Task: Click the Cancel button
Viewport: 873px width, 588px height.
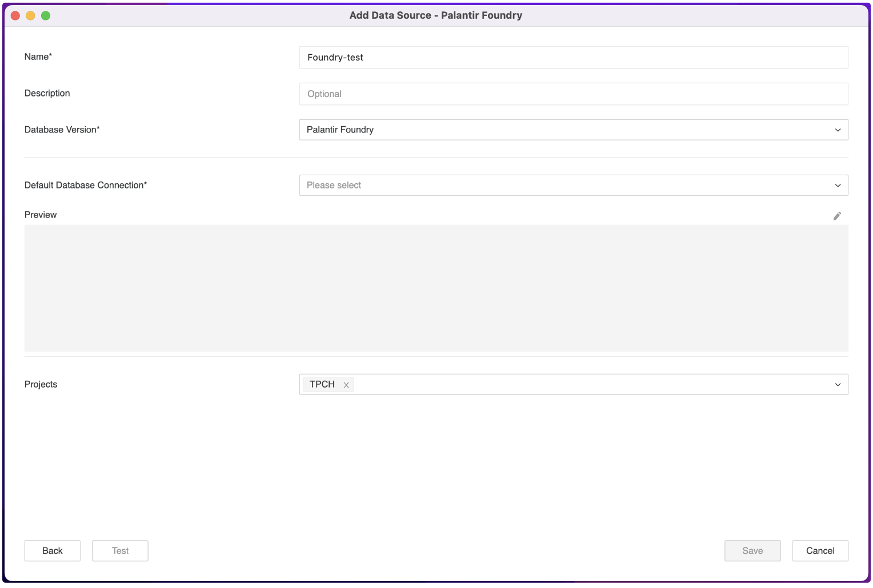Action: pos(820,550)
